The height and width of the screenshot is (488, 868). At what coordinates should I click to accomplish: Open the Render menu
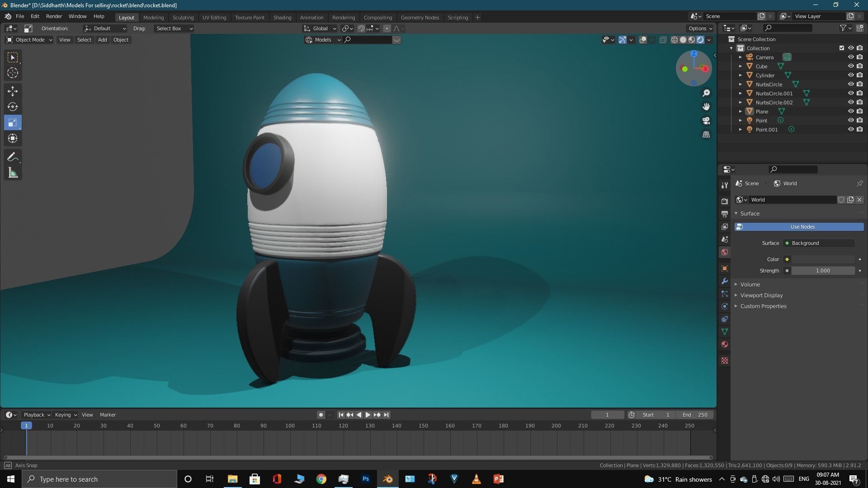tap(54, 16)
